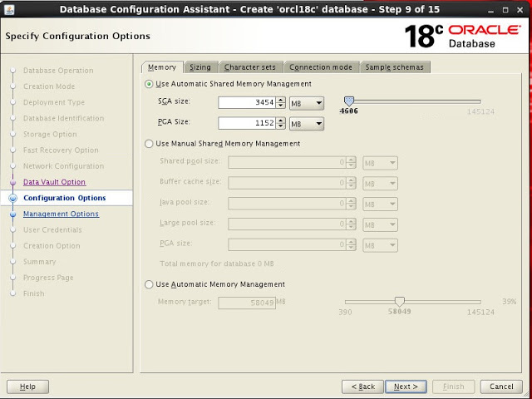
Task: Switch to the Sizing tab
Action: (x=199, y=67)
